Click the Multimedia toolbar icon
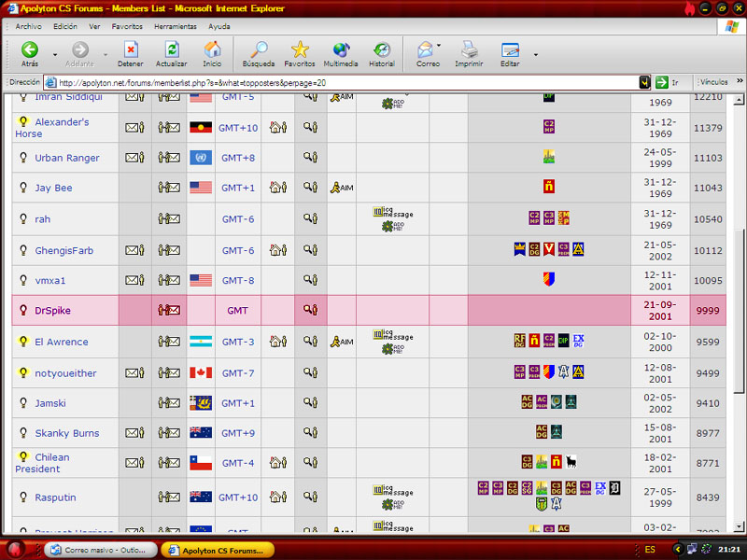 341,50
